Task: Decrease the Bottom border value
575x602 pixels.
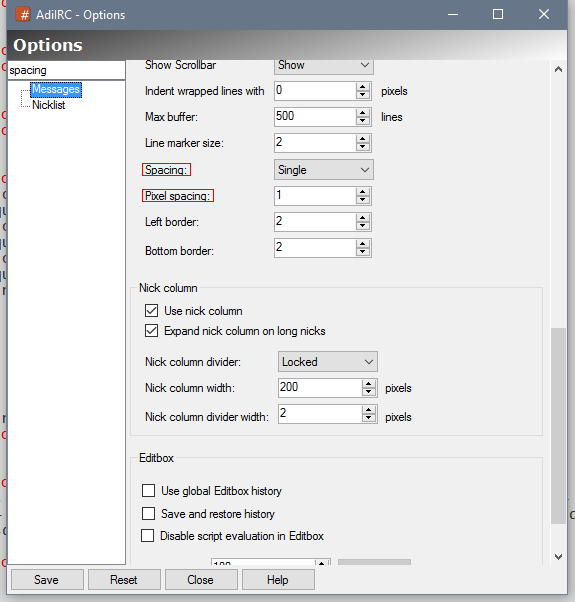Action: [362, 252]
